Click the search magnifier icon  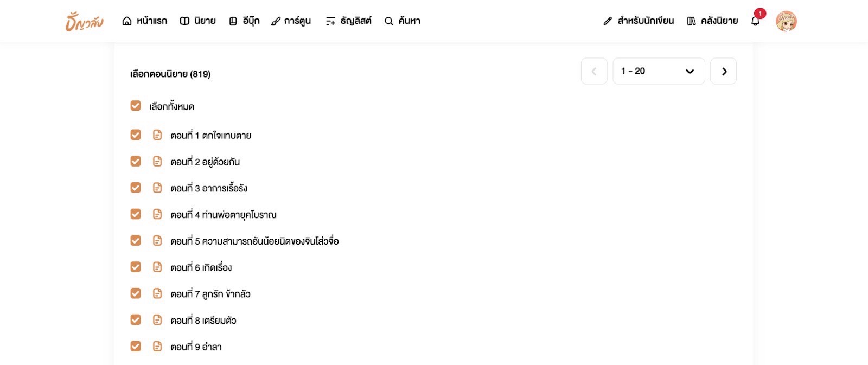(x=388, y=21)
